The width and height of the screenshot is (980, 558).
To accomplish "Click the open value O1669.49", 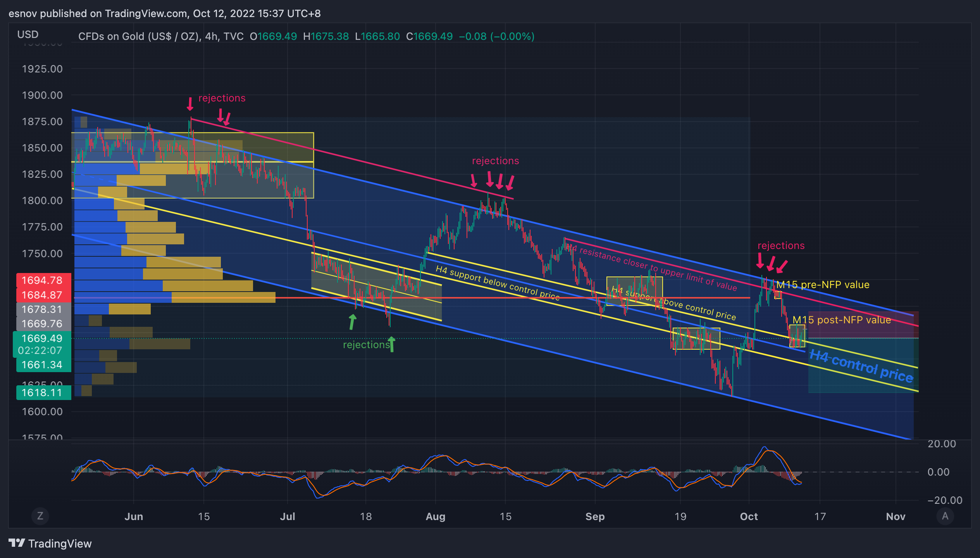I will pyautogui.click(x=273, y=36).
